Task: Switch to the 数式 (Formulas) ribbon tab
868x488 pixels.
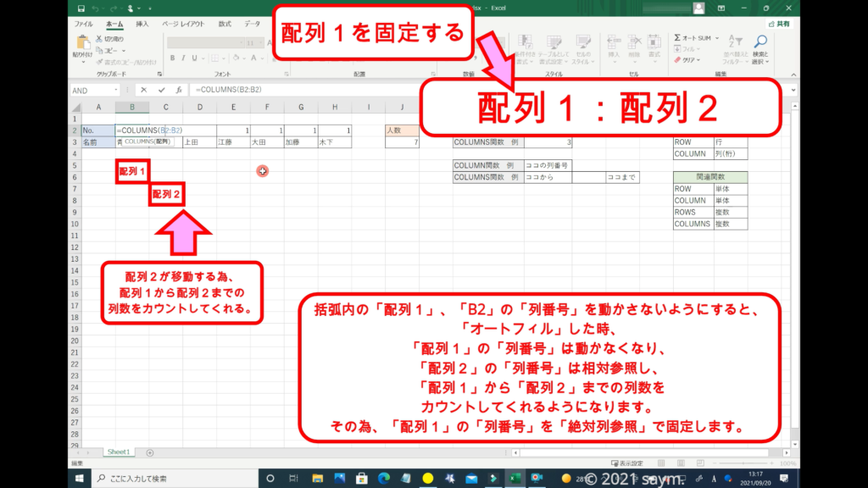Action: click(225, 24)
